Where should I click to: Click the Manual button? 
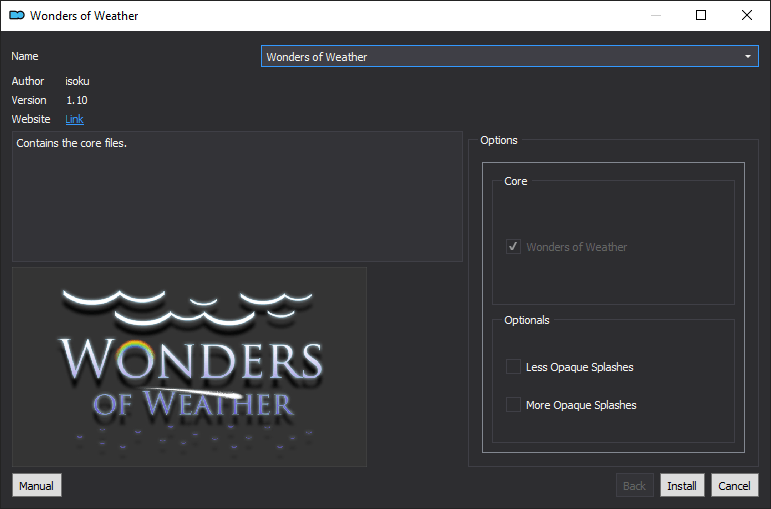click(x=36, y=486)
